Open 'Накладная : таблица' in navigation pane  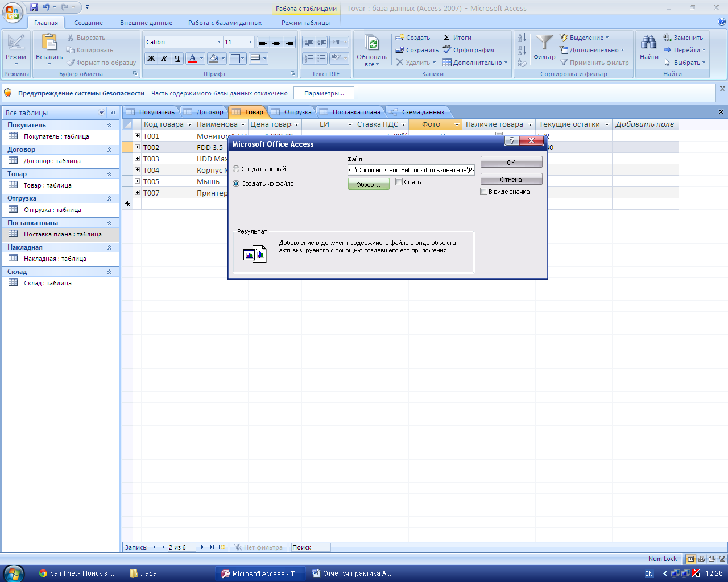pos(55,259)
